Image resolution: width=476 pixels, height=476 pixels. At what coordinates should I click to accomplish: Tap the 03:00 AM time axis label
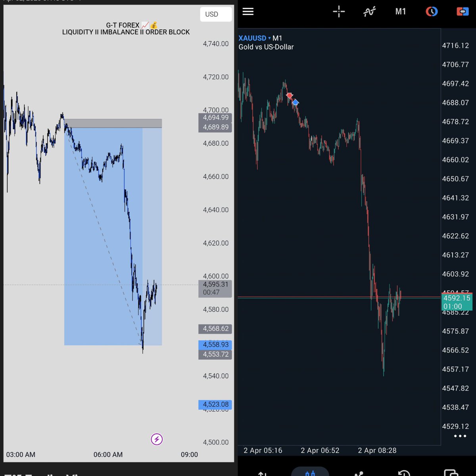21,455
